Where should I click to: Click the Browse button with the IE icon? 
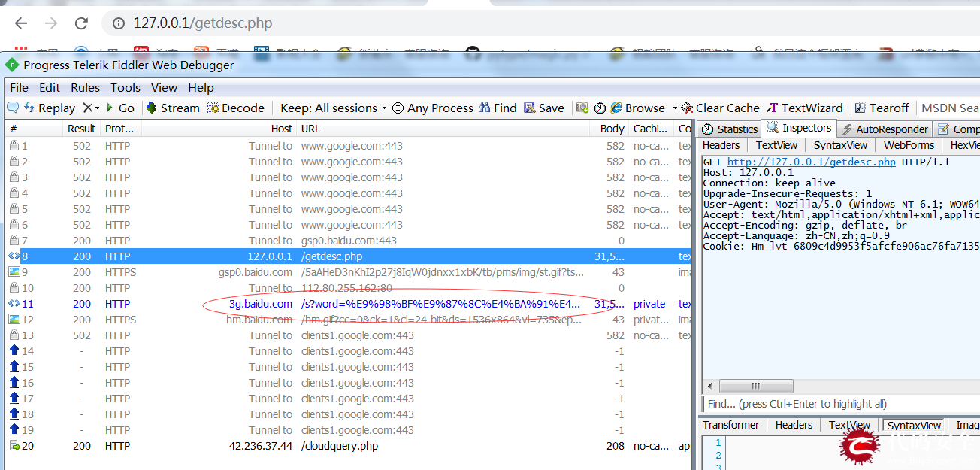pos(637,108)
